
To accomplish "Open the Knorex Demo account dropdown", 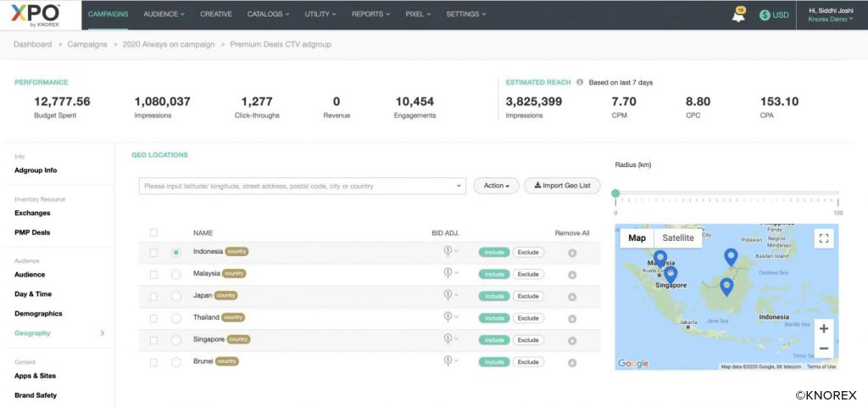I will (831, 19).
